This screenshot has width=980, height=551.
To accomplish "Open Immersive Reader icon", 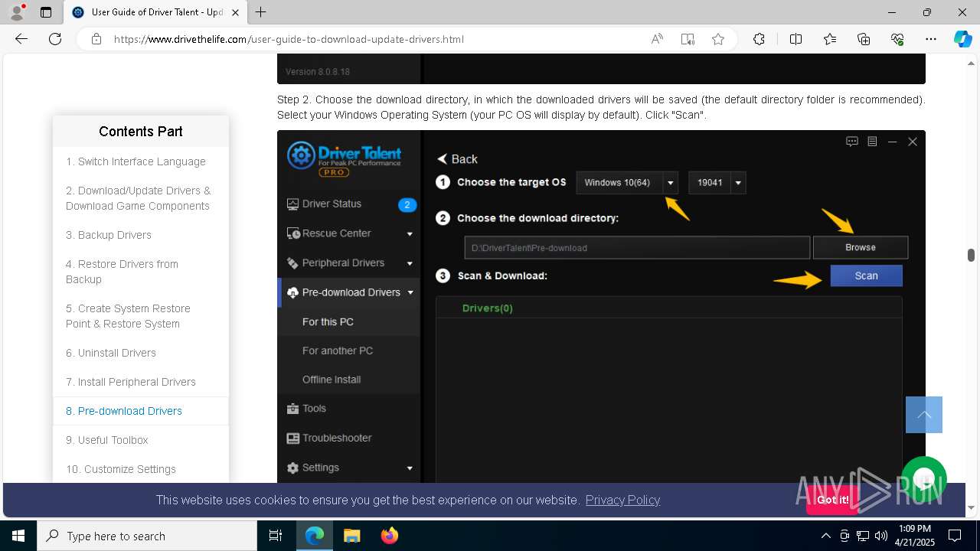I will click(688, 39).
